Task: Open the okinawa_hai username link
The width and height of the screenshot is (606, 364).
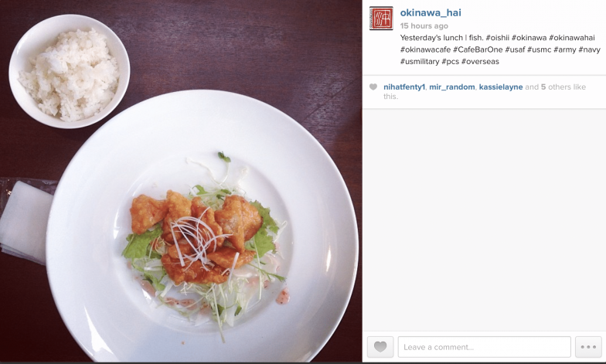Action: tap(431, 12)
